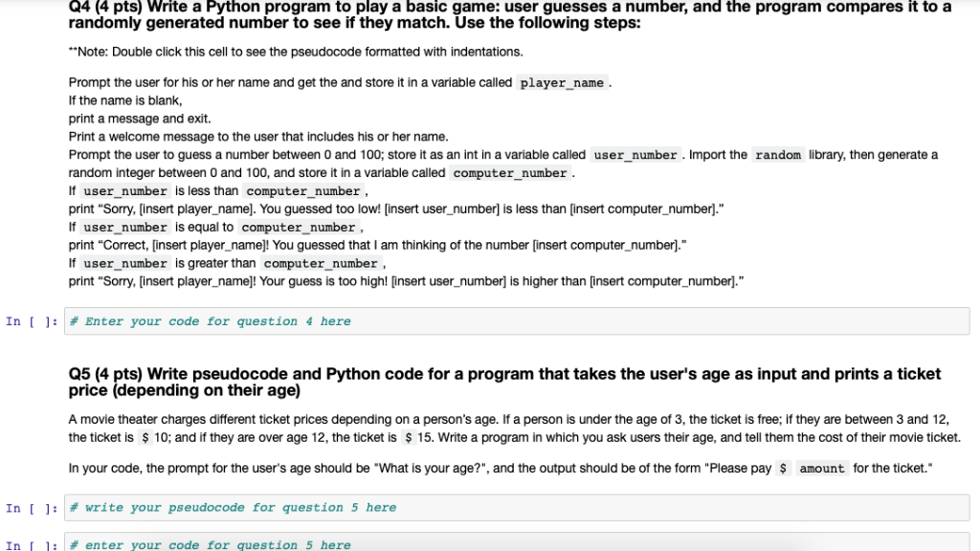Select the movie theater description paragraph

pos(383,428)
